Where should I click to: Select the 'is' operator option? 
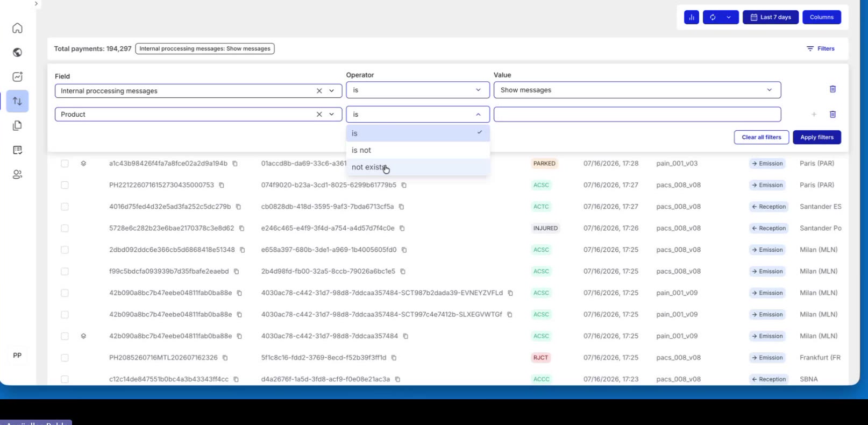pos(418,133)
